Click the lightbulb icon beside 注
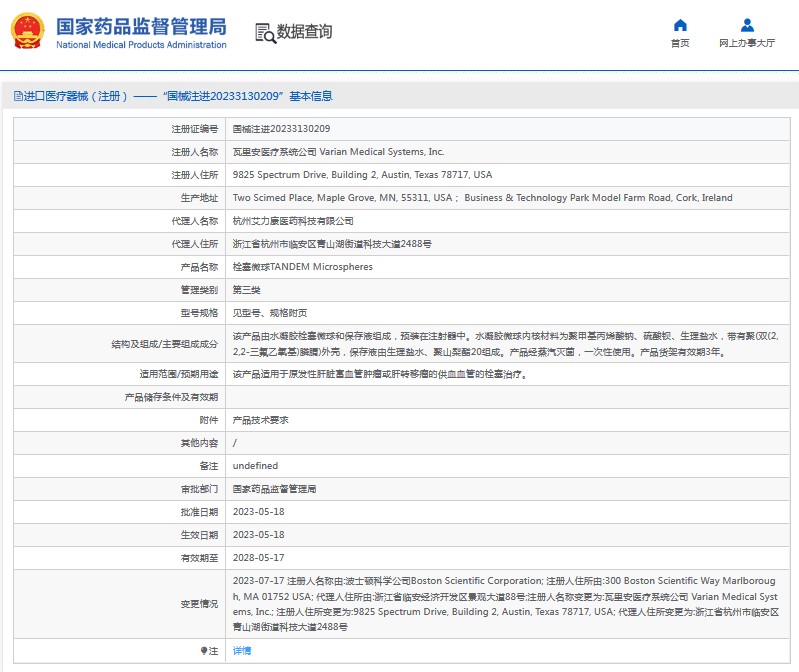Viewport: 799px width, 672px height. (204, 651)
